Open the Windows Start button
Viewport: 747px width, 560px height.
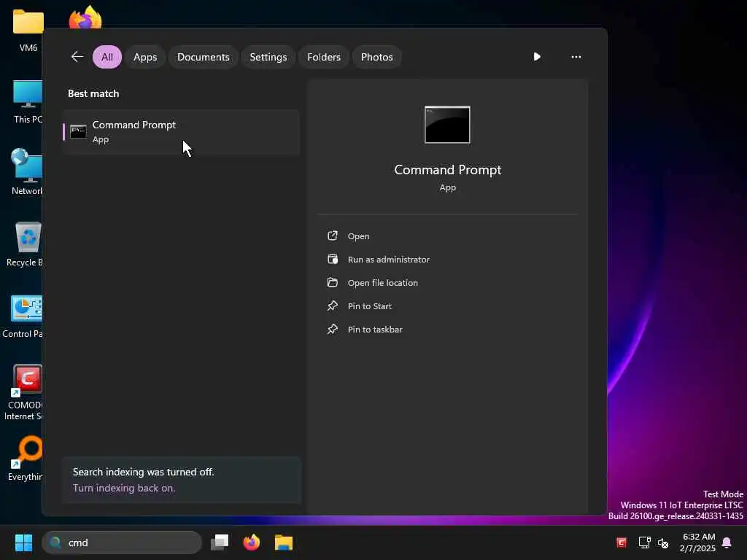coord(24,542)
